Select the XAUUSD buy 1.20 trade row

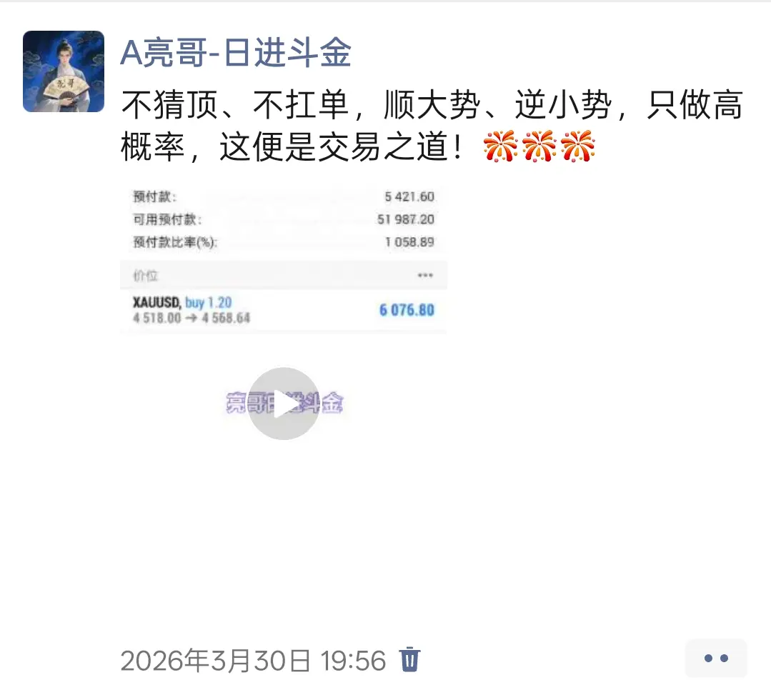tap(284, 310)
